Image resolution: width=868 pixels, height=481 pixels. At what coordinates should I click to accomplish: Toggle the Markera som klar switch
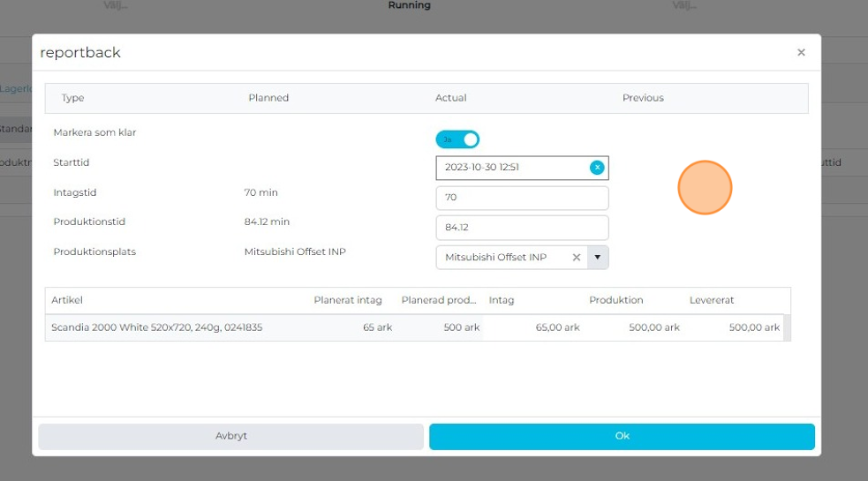(x=457, y=139)
